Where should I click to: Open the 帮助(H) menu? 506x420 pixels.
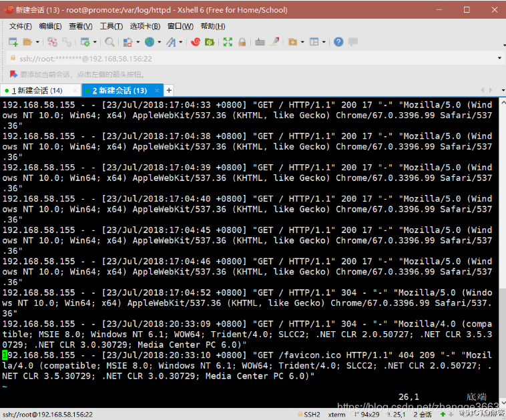(x=213, y=26)
